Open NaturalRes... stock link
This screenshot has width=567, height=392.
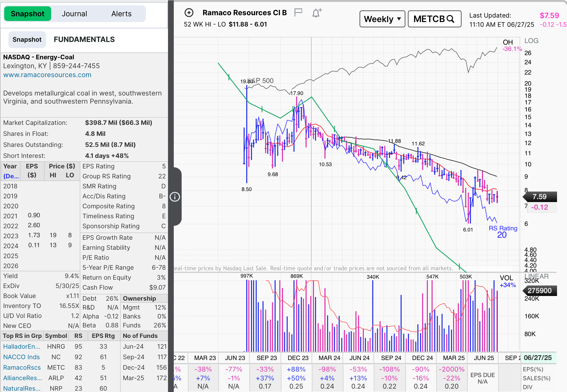point(22,388)
